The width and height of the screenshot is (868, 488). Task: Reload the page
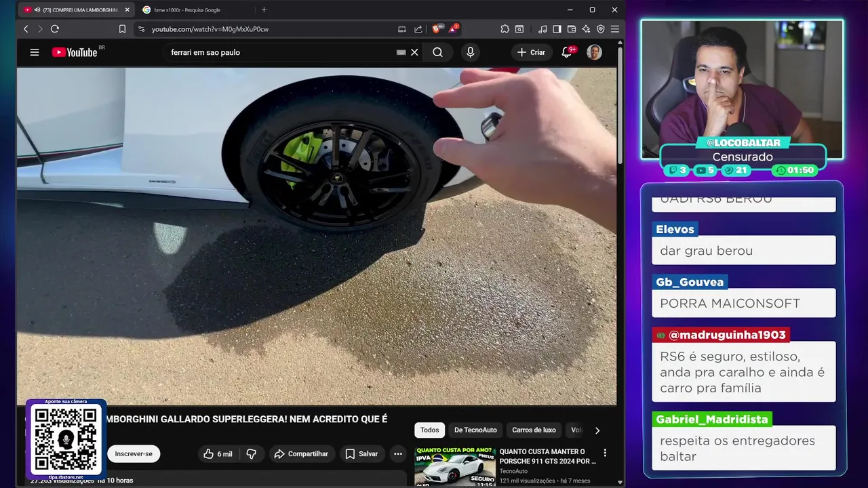(x=55, y=29)
